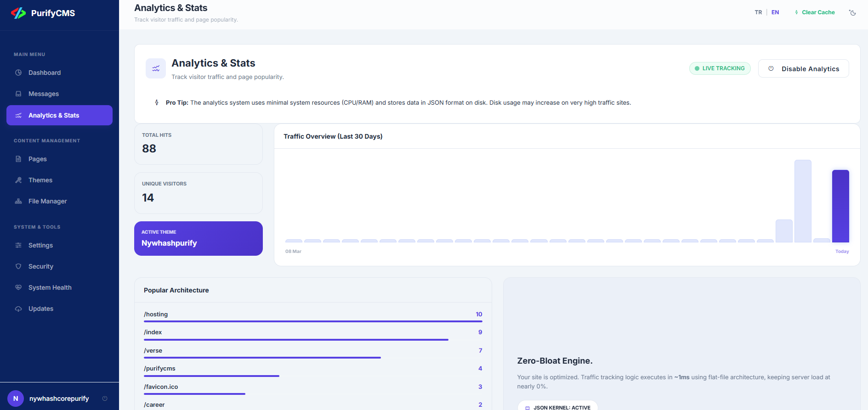Click the power icon beside nywhashcorepurify
Image resolution: width=868 pixels, height=410 pixels.
point(105,399)
